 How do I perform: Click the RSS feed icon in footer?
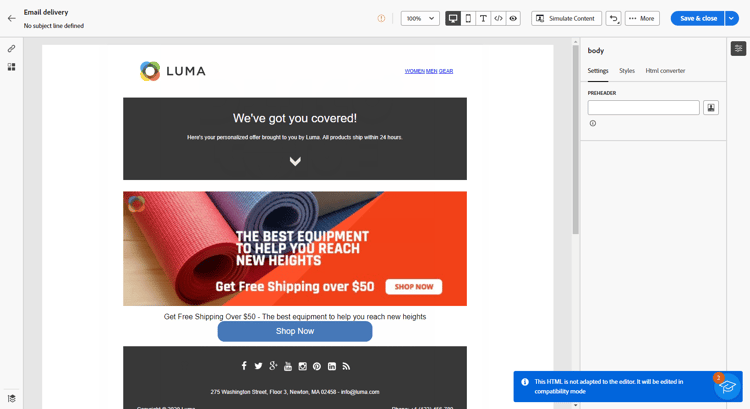tap(346, 366)
